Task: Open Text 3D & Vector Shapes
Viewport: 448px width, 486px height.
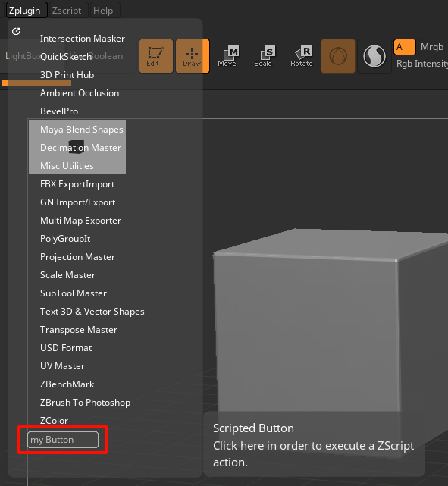Action: tap(92, 312)
